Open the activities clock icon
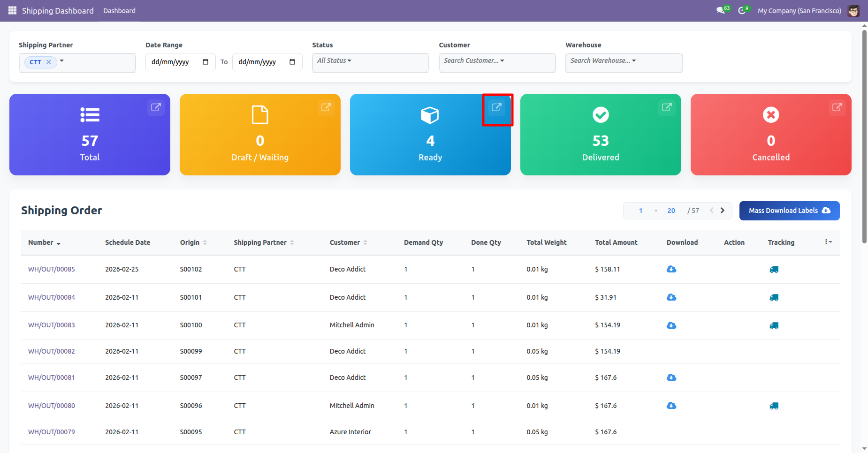The width and height of the screenshot is (868, 453). click(742, 10)
